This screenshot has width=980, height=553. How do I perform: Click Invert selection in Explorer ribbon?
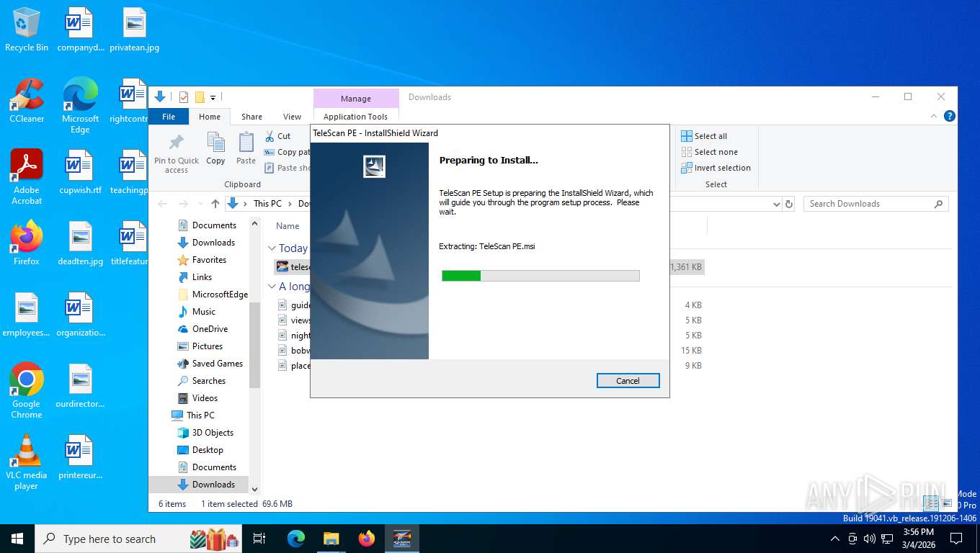(x=716, y=168)
